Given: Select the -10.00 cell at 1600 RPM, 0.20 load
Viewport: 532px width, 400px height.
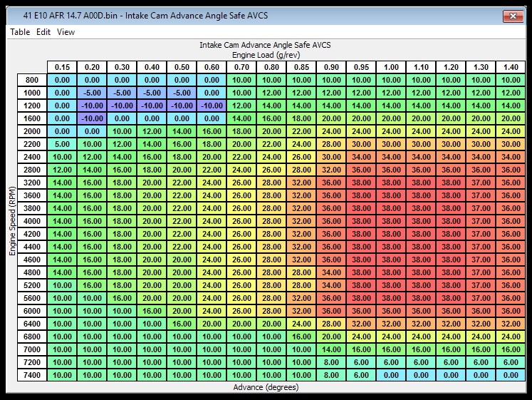Looking at the screenshot, I should tap(92, 118).
